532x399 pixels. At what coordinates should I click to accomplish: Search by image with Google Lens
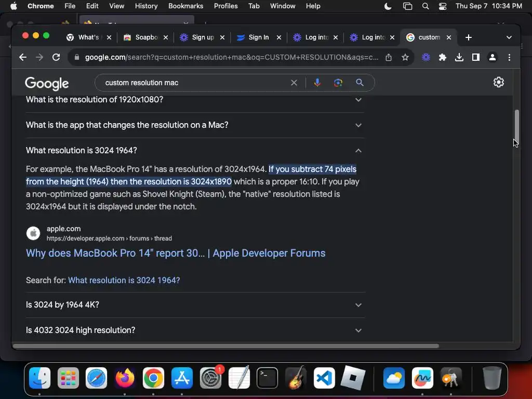pos(338,83)
